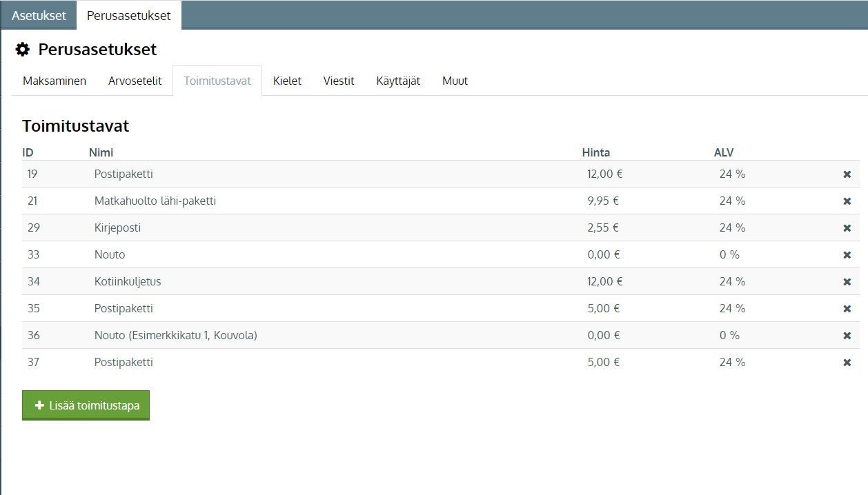This screenshot has width=868, height=495.
Task: Remove Postipaketti row with ID 35
Action: coord(847,309)
